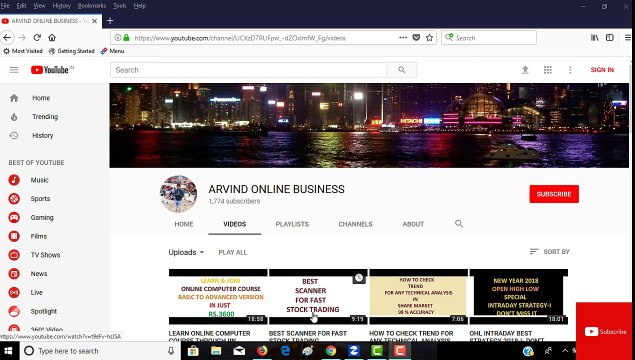Search within channel using magnifier icon

459,224
